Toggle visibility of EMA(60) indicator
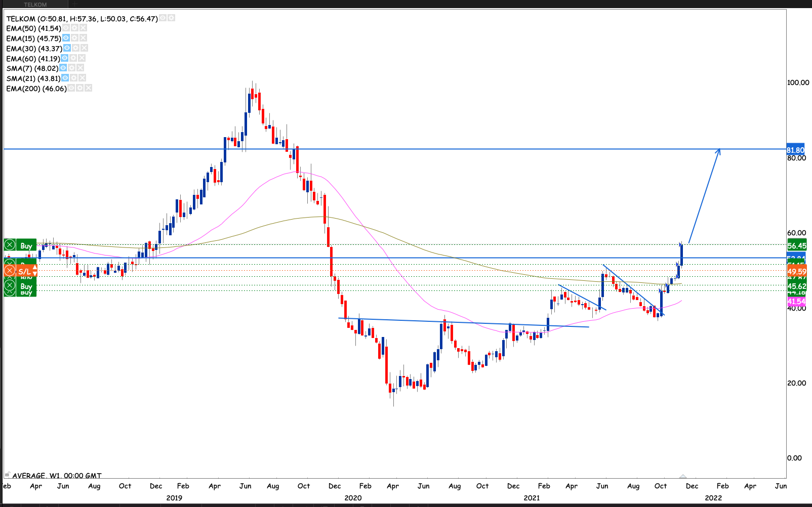 tap(64, 58)
